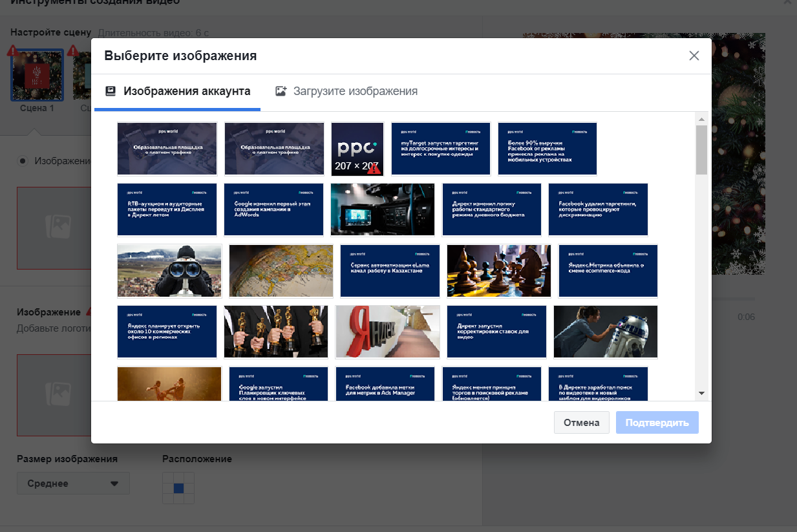Choose the red Yandex logo photo

pyautogui.click(x=388, y=332)
